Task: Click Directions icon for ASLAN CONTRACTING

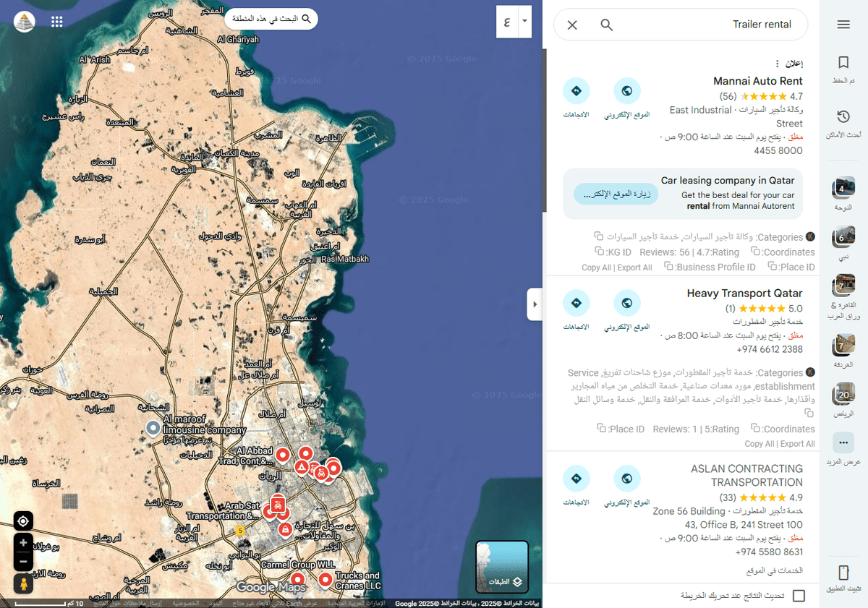Action: 576,479
